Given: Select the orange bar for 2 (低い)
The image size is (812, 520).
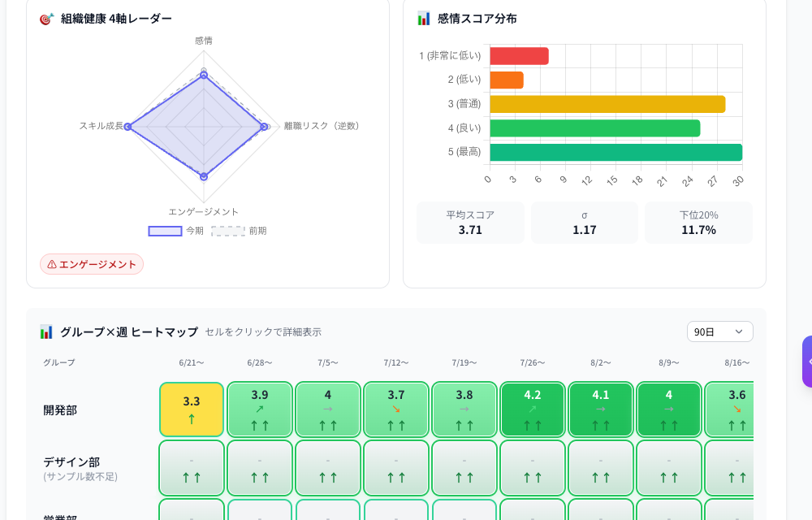Looking at the screenshot, I should coord(507,80).
